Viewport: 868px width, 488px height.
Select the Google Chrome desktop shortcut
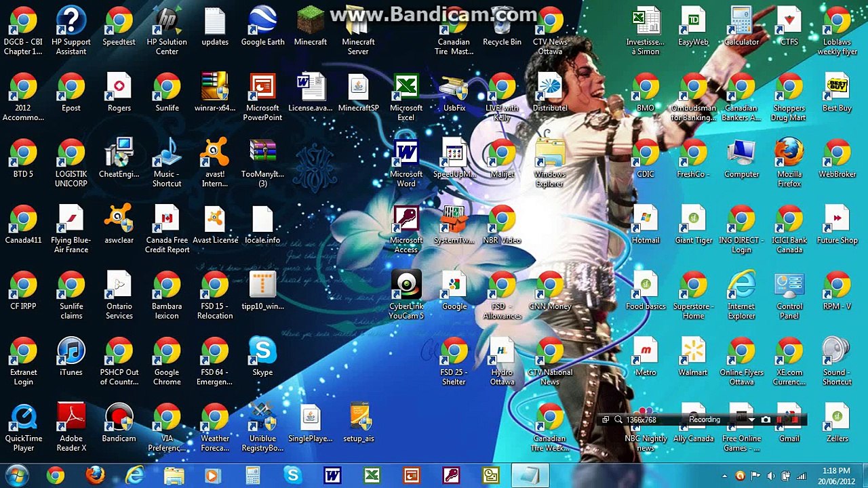[167, 362]
